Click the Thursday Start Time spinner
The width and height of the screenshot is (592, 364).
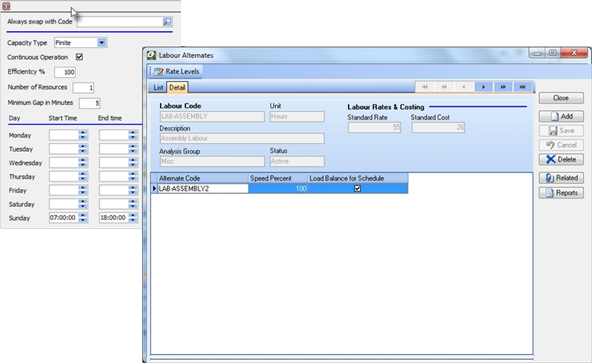[83, 177]
